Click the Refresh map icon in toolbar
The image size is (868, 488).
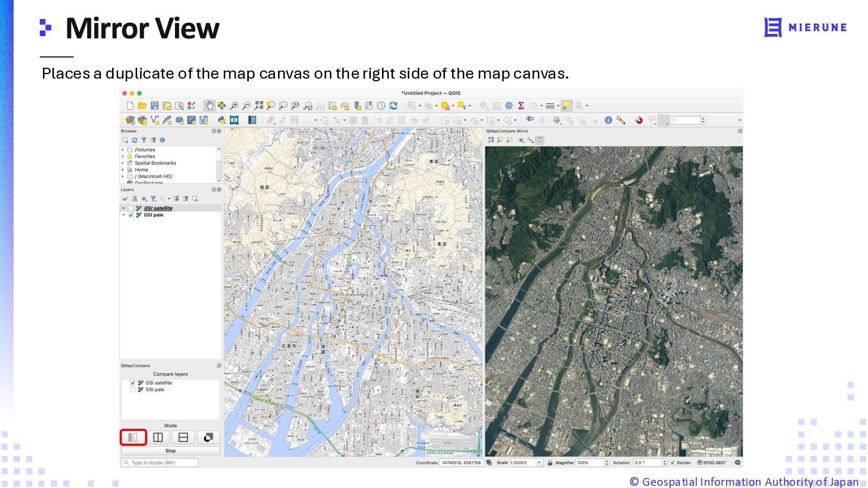393,106
